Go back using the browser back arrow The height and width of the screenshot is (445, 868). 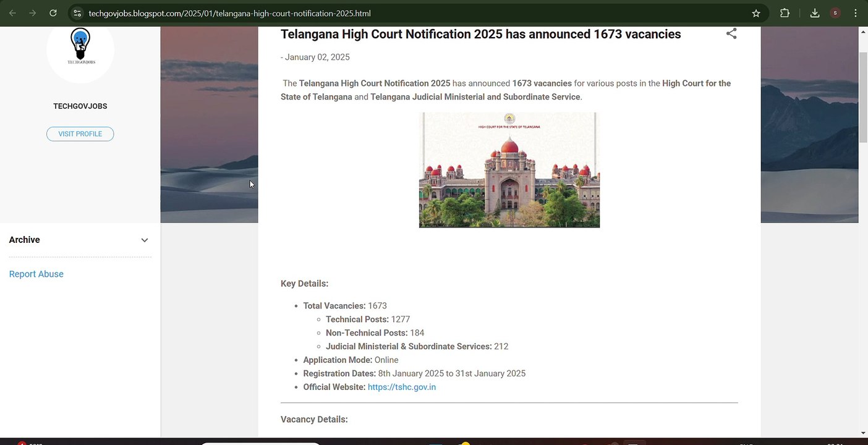coord(12,13)
